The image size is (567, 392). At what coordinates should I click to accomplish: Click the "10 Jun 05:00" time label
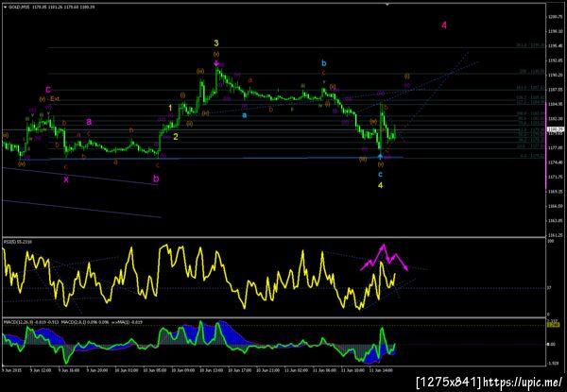pyautogui.click(x=153, y=370)
